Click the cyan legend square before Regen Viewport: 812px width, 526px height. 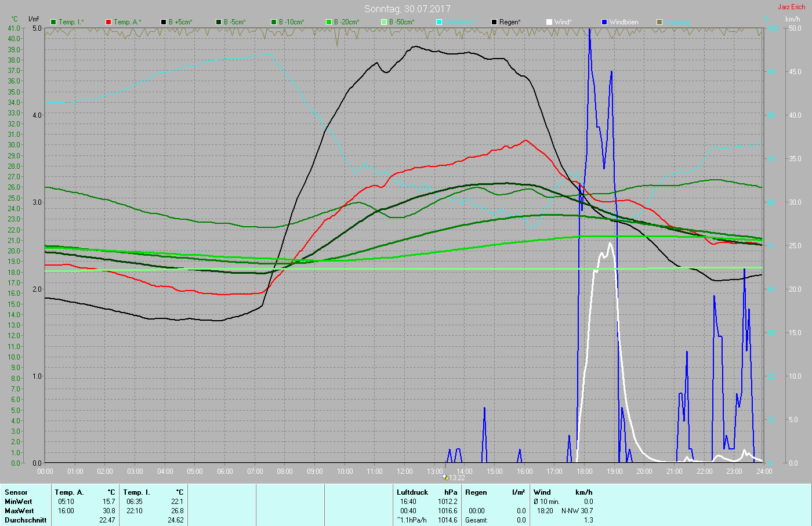click(x=440, y=22)
